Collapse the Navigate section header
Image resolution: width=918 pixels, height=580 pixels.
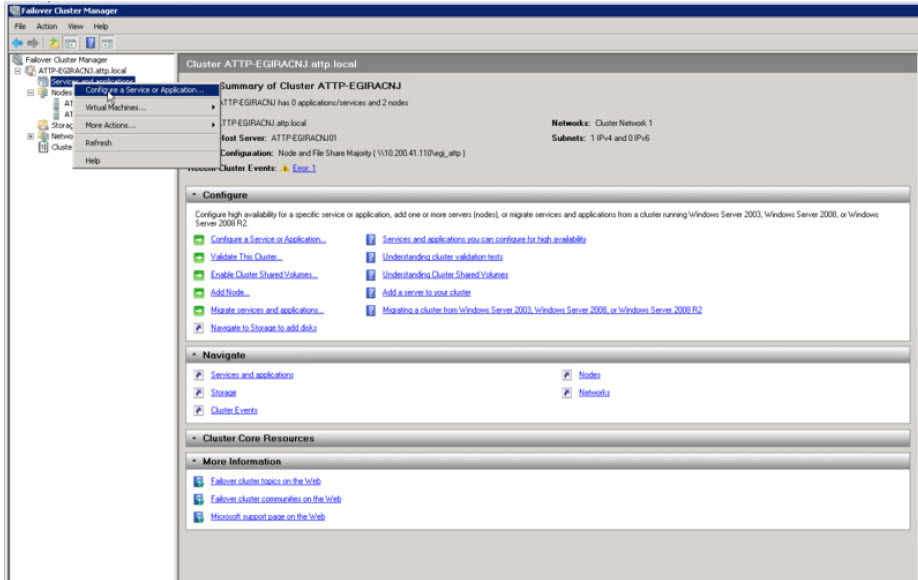tap(194, 355)
